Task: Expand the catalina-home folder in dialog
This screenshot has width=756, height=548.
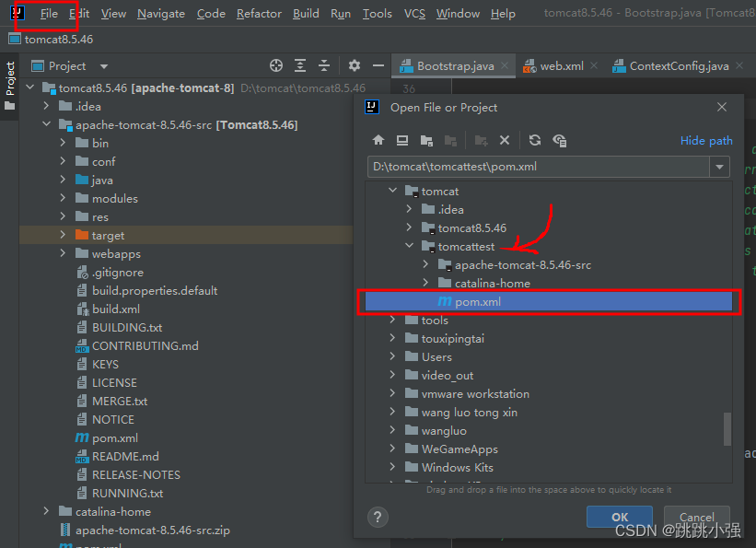Action: point(425,283)
